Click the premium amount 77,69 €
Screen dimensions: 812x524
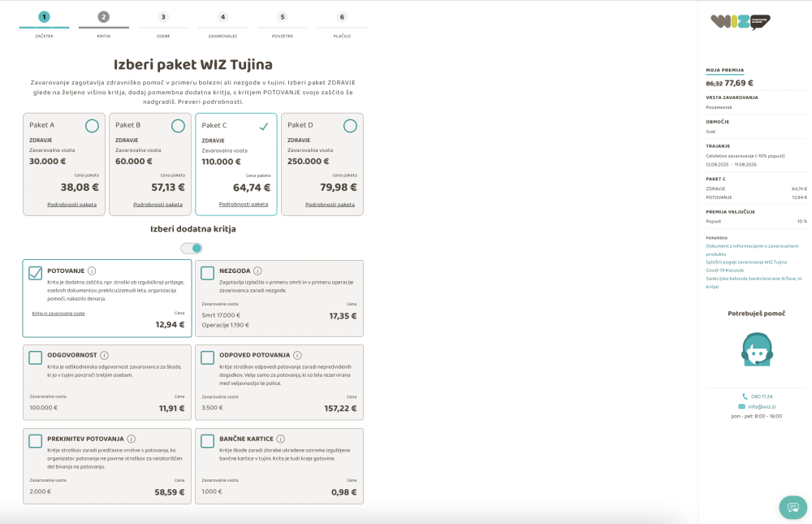[739, 83]
